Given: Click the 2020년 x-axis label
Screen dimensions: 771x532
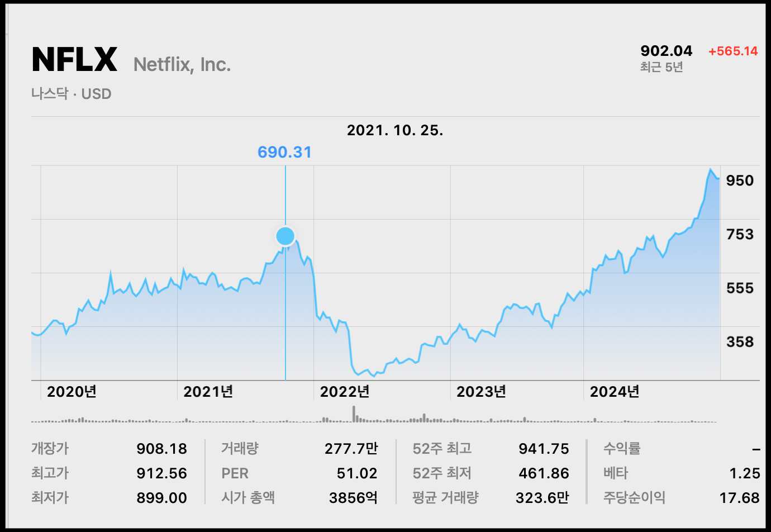Looking at the screenshot, I should point(72,392).
